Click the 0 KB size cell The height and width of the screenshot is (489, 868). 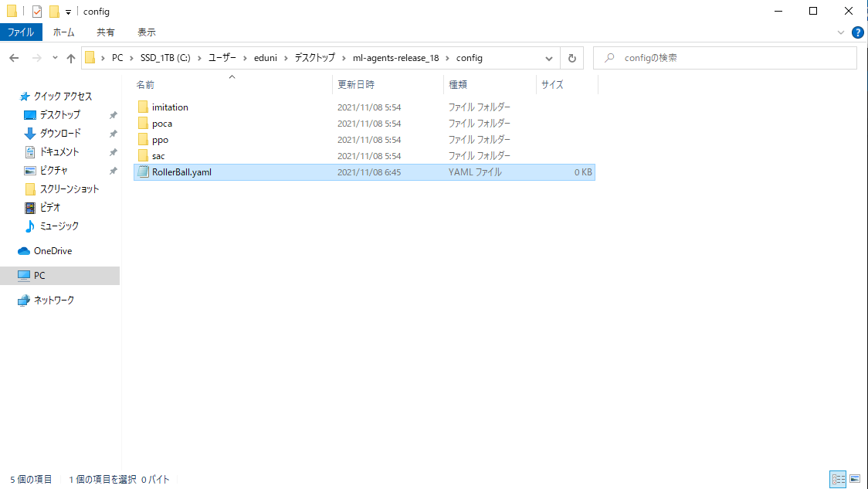(583, 172)
